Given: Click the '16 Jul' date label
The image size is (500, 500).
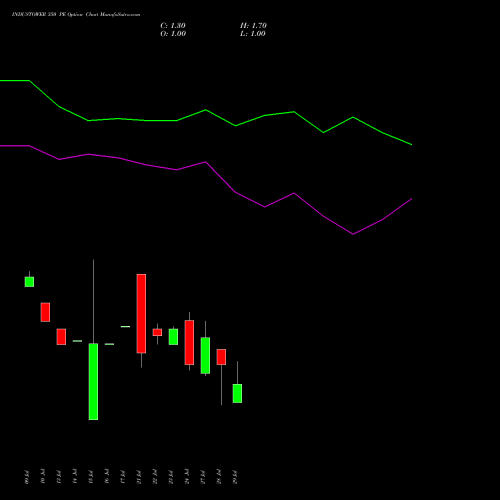Looking at the screenshot, I should [107, 477].
